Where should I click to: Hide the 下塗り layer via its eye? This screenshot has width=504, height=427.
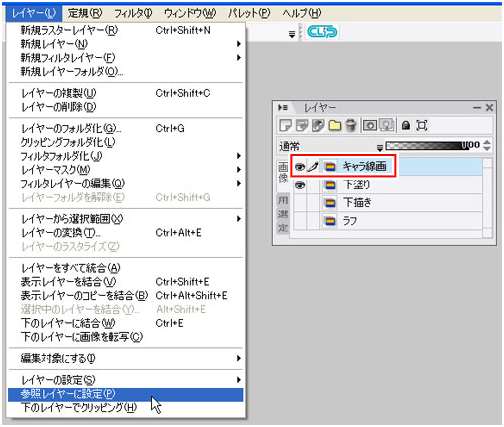(x=300, y=185)
